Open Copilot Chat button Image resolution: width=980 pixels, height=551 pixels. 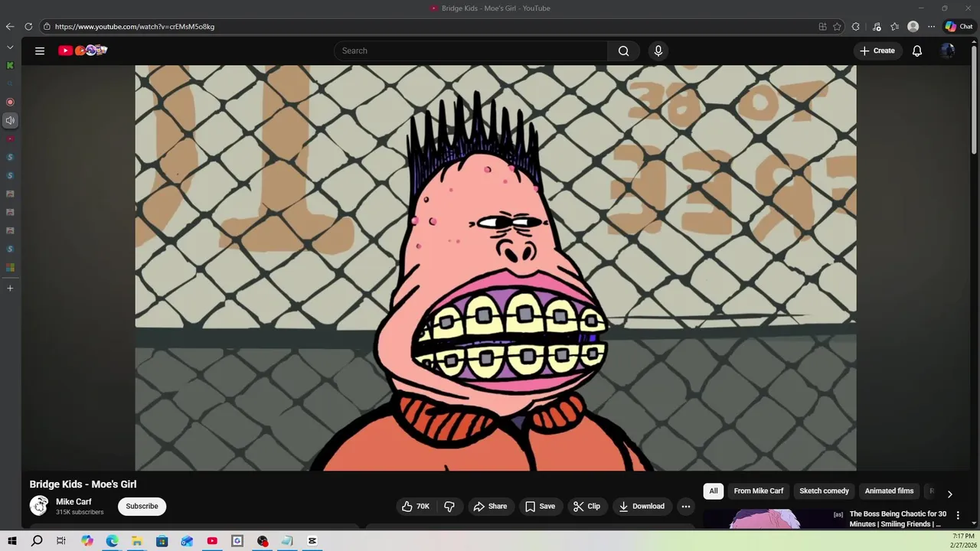point(959,26)
